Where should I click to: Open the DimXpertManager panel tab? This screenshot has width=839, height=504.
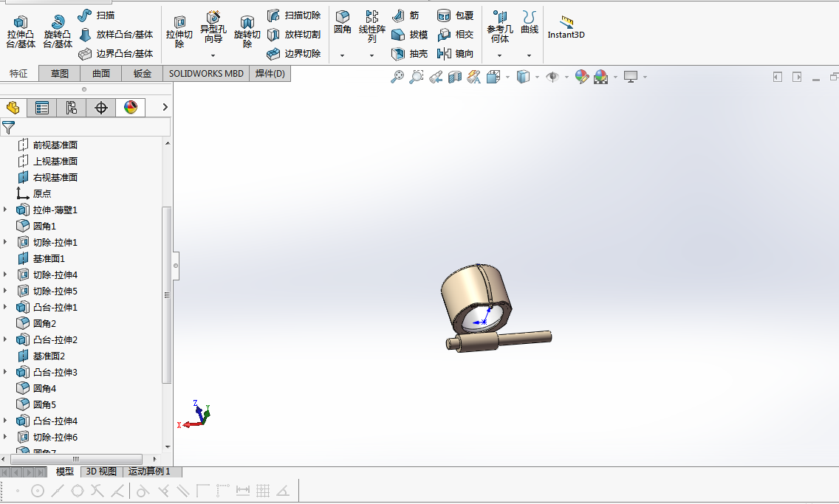[100, 108]
